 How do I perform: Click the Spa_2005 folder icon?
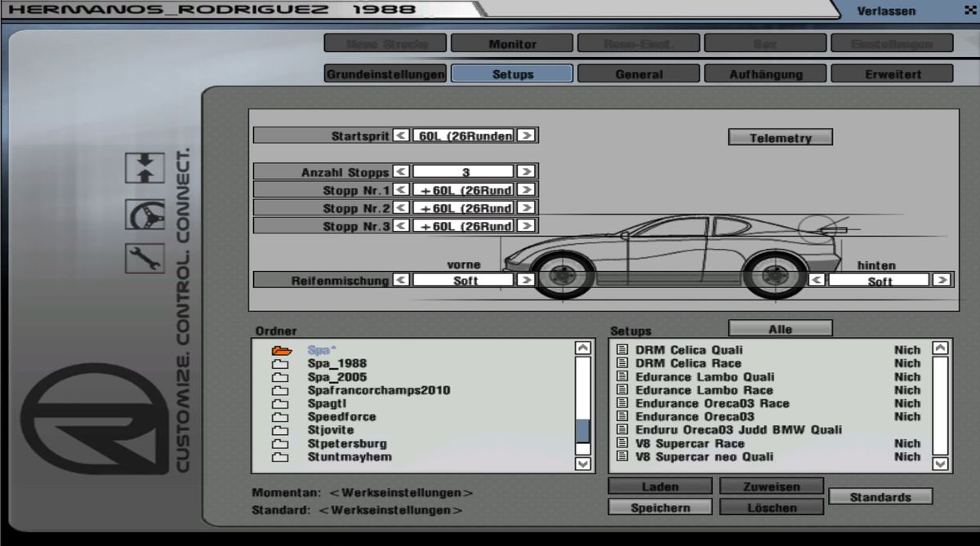click(x=281, y=378)
